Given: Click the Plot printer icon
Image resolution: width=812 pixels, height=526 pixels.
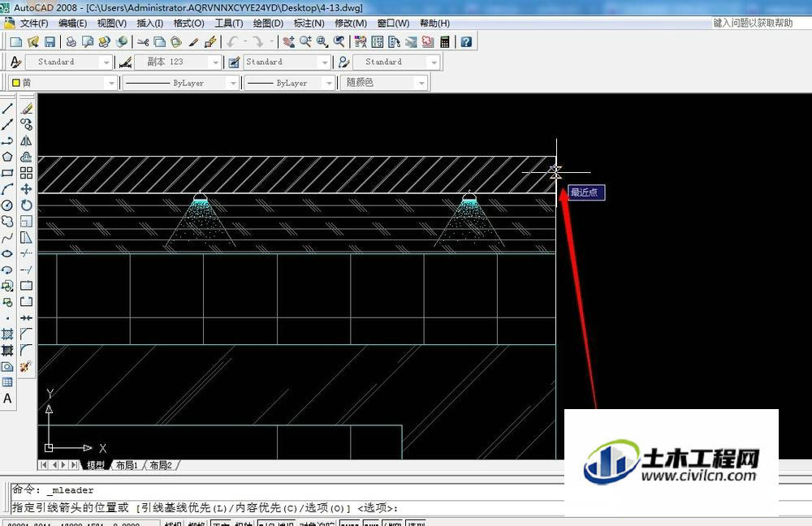Looking at the screenshot, I should point(71,42).
